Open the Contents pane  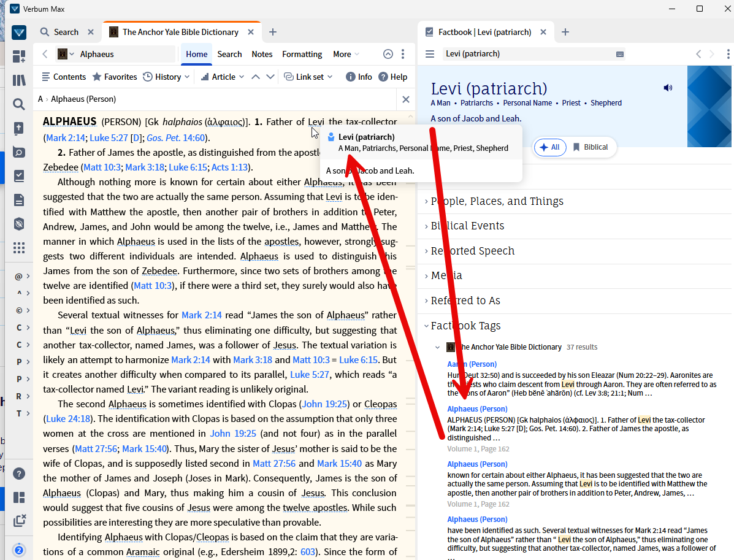click(64, 77)
